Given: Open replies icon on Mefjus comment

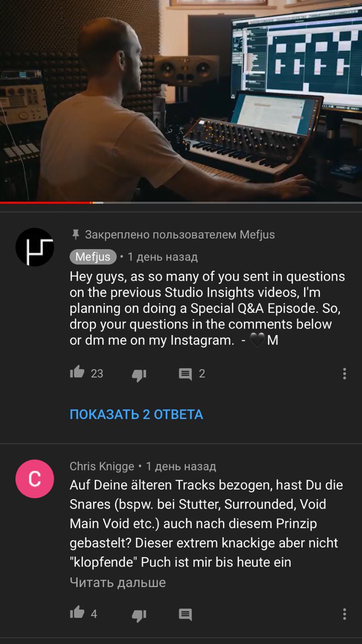Looking at the screenshot, I should [185, 374].
